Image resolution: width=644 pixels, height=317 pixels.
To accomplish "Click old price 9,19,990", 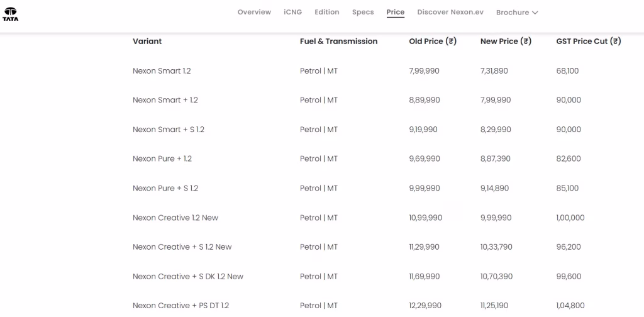I will point(423,130).
